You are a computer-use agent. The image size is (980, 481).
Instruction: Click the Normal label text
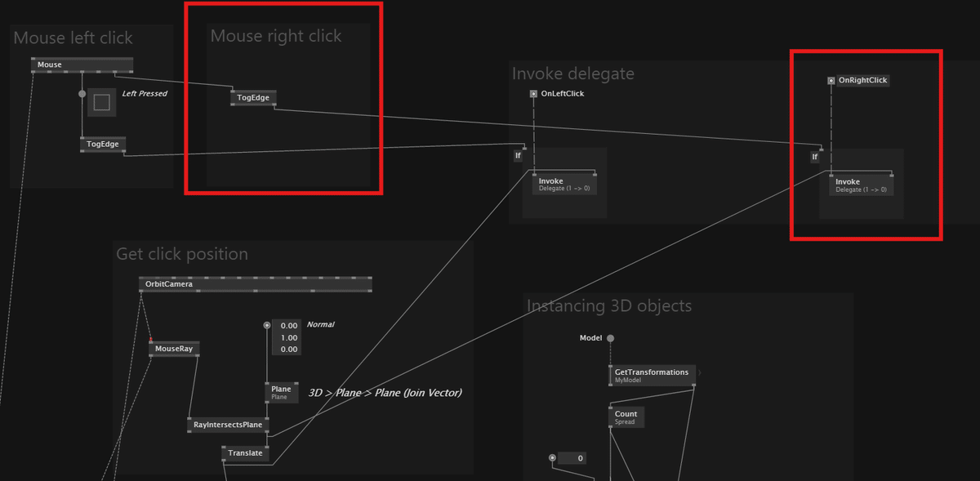coord(320,325)
